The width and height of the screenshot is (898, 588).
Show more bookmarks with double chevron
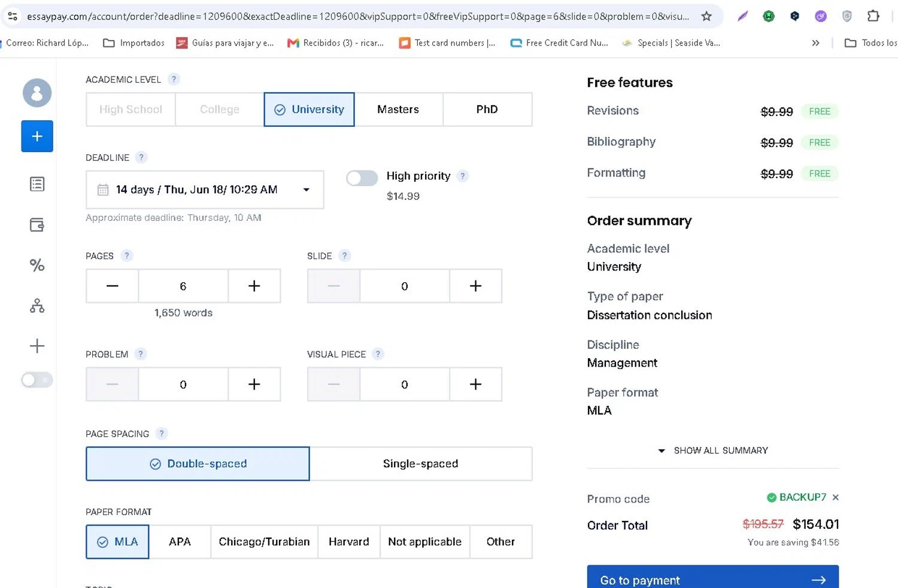[x=815, y=43]
